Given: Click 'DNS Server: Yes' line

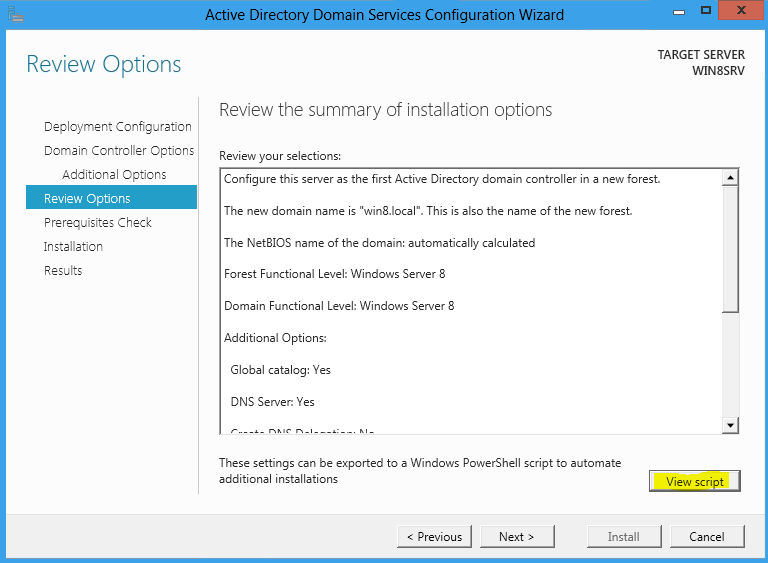Looking at the screenshot, I should pyautogui.click(x=272, y=402).
